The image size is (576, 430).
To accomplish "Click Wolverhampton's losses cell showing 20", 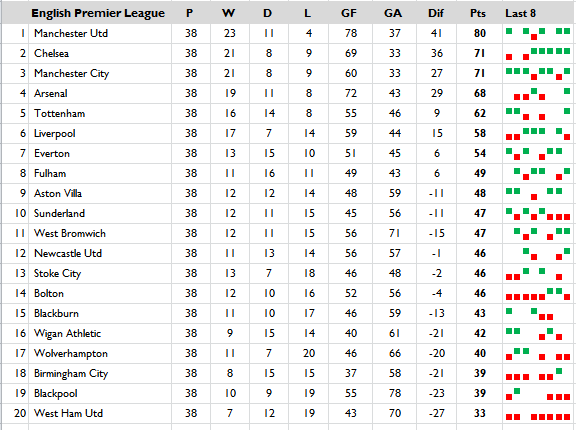I will tap(309, 354).
